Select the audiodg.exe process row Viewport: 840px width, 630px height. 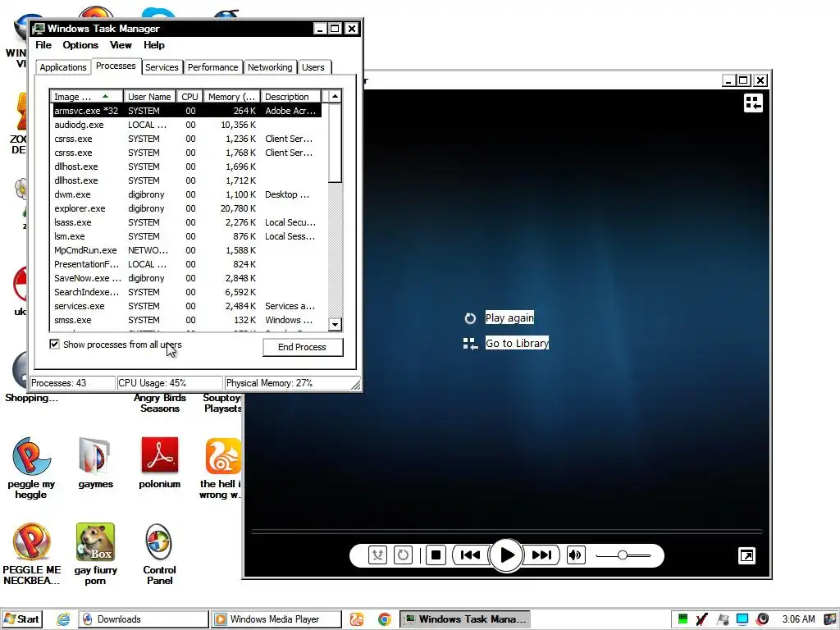187,125
